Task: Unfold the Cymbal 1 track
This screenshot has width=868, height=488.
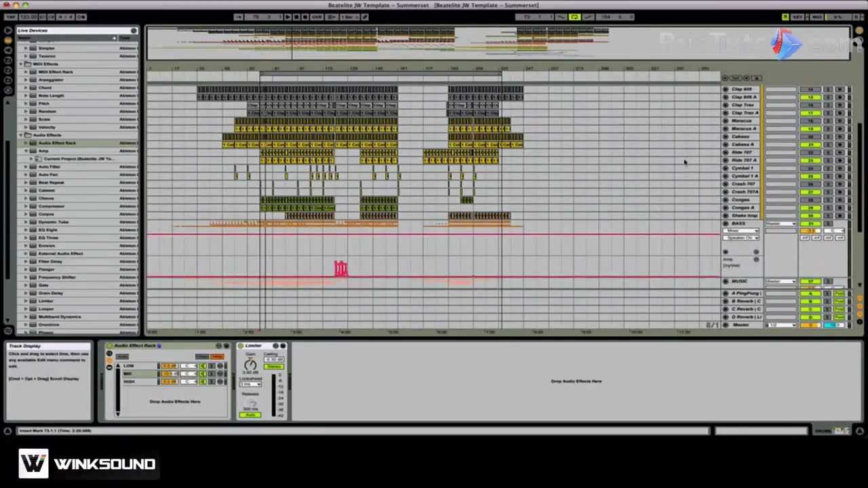Action: pos(726,168)
